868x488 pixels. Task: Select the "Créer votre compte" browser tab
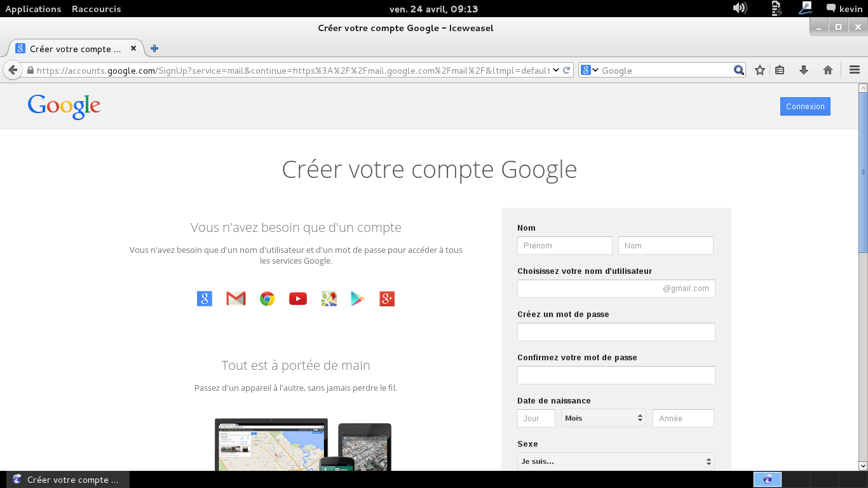click(x=76, y=48)
